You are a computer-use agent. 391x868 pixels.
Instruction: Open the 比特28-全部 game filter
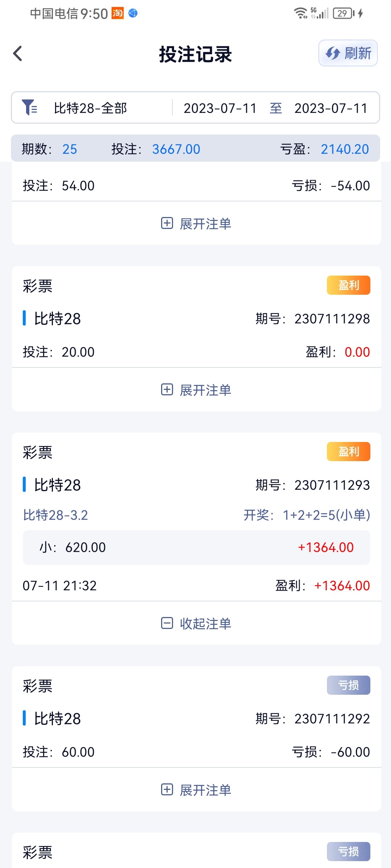pyautogui.click(x=91, y=108)
